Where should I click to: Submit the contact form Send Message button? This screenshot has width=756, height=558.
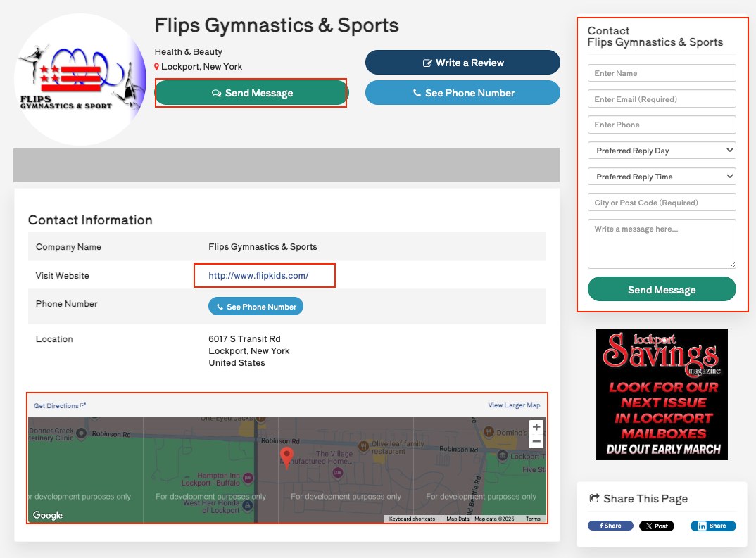662,289
